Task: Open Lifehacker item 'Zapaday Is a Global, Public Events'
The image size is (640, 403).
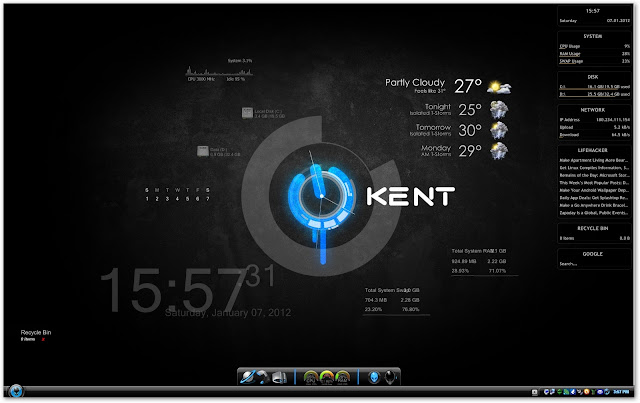Action: [x=594, y=213]
